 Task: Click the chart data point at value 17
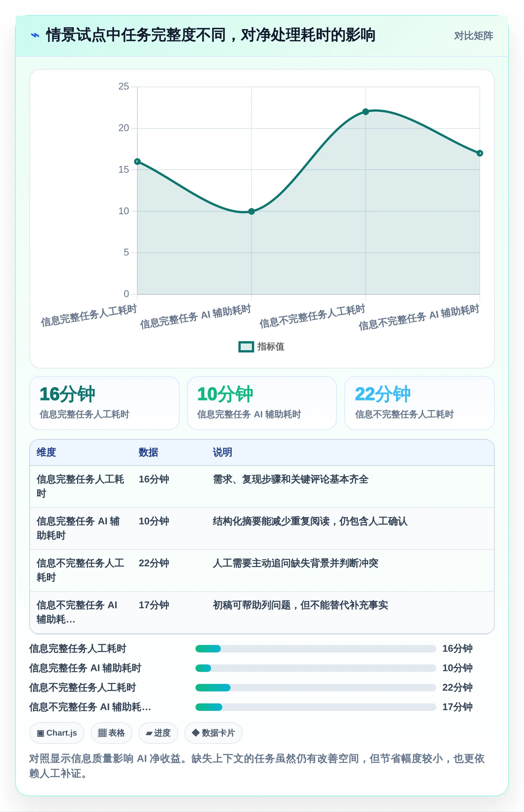[480, 153]
